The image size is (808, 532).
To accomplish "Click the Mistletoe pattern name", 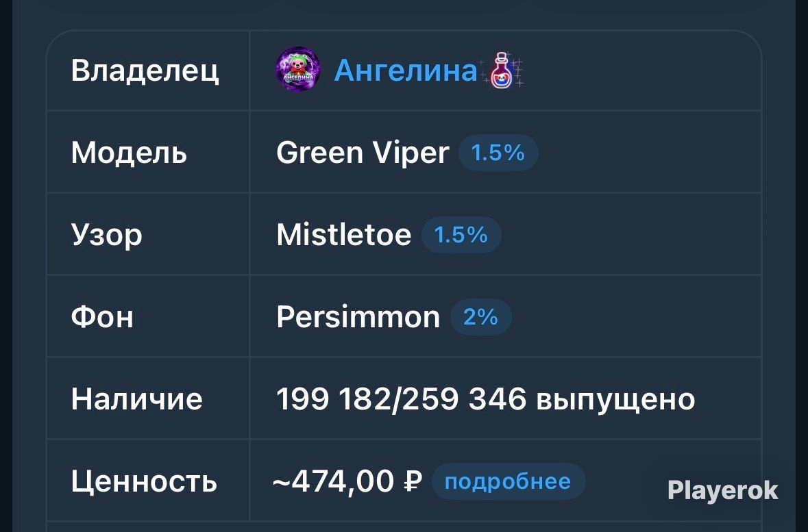I will point(344,235).
